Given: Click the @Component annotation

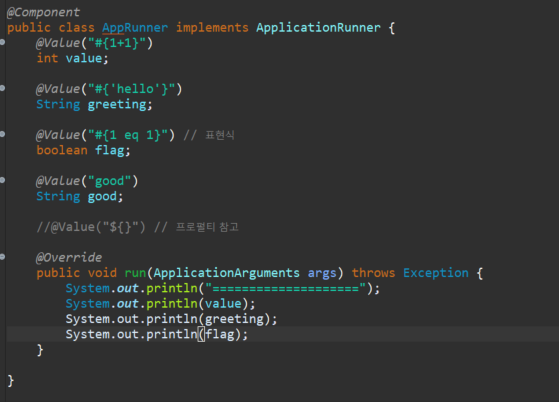Looking at the screenshot, I should 43,12.
